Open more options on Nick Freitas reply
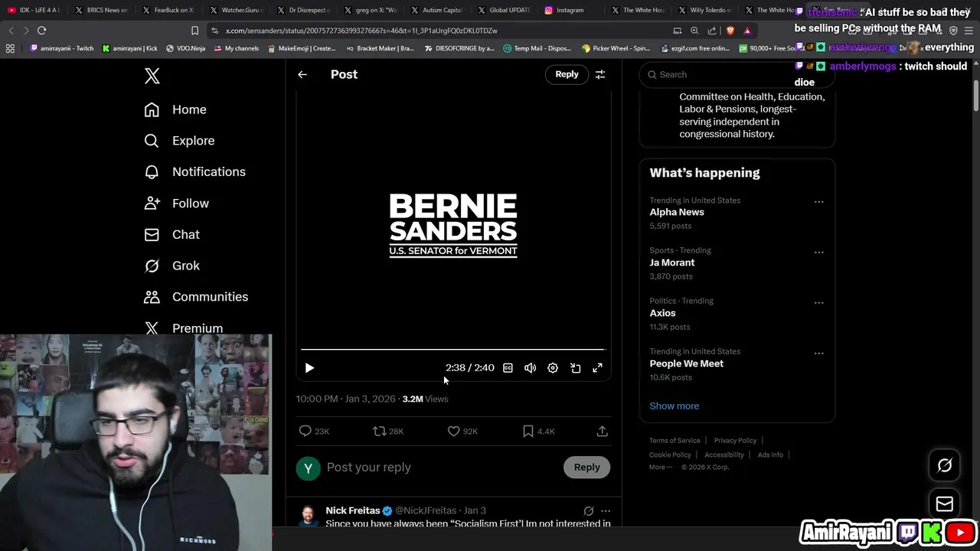This screenshot has height=551, width=980. 606,511
